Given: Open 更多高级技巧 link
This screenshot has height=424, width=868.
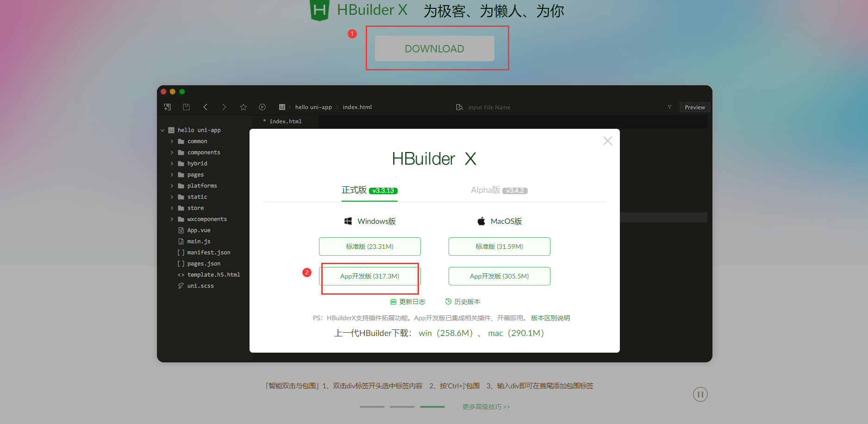Looking at the screenshot, I should pos(486,407).
